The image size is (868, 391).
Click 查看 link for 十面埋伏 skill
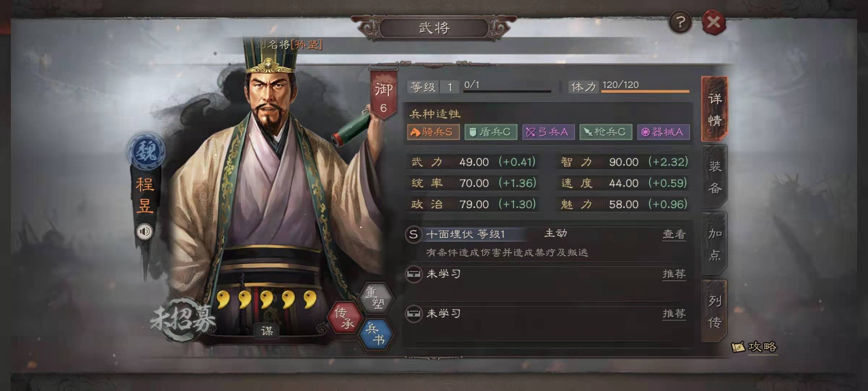pyautogui.click(x=674, y=234)
